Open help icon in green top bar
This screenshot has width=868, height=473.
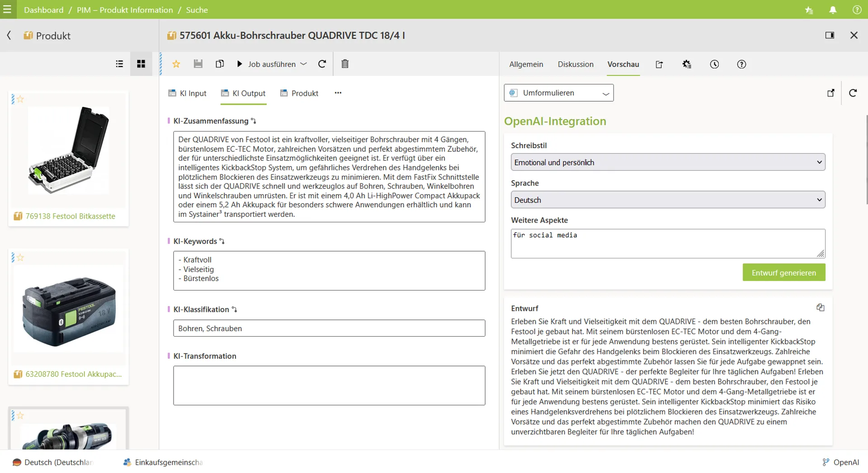tap(857, 10)
